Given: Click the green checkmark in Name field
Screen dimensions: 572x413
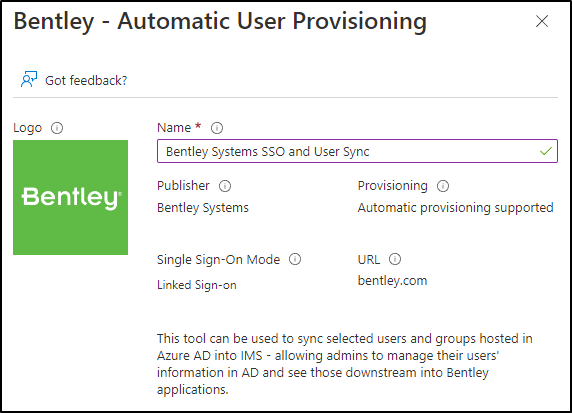Looking at the screenshot, I should point(546,151).
